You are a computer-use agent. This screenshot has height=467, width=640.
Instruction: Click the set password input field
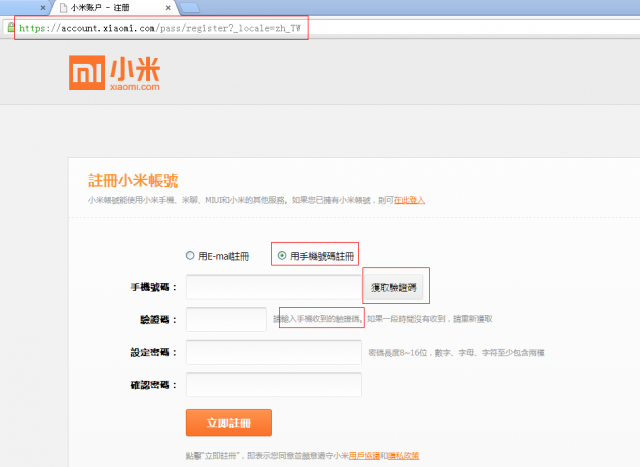pos(274,352)
